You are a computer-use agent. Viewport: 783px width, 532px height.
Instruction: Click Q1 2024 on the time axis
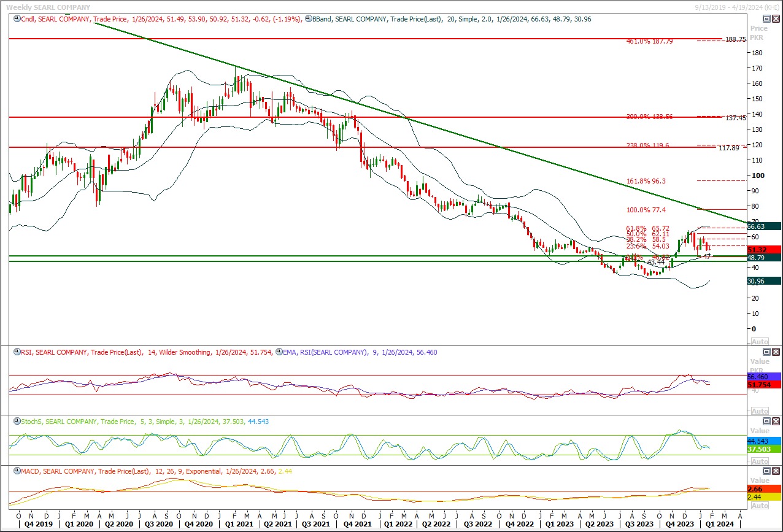pyautogui.click(x=720, y=525)
